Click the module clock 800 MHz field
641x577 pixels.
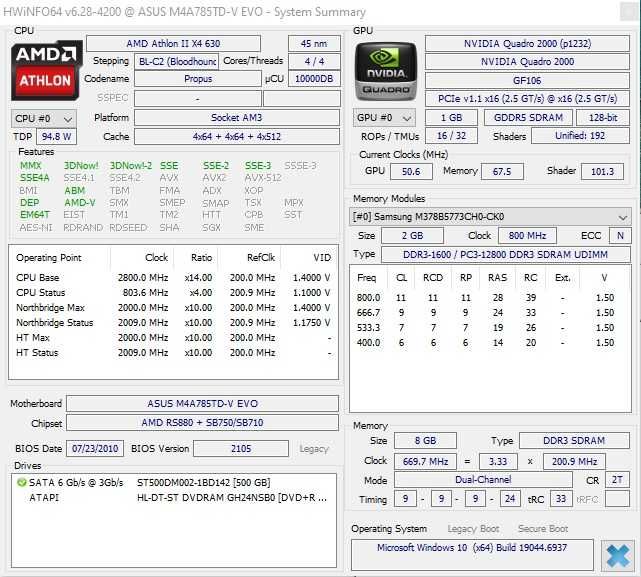(x=527, y=236)
